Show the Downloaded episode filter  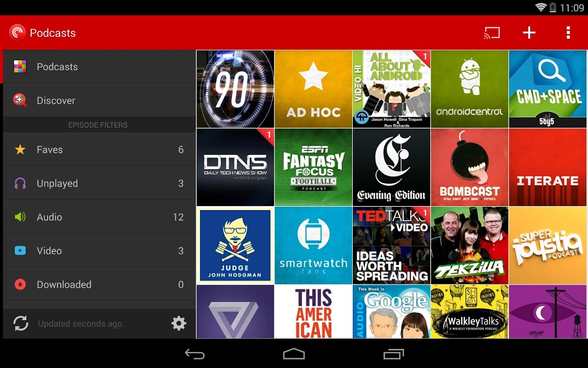point(99,285)
